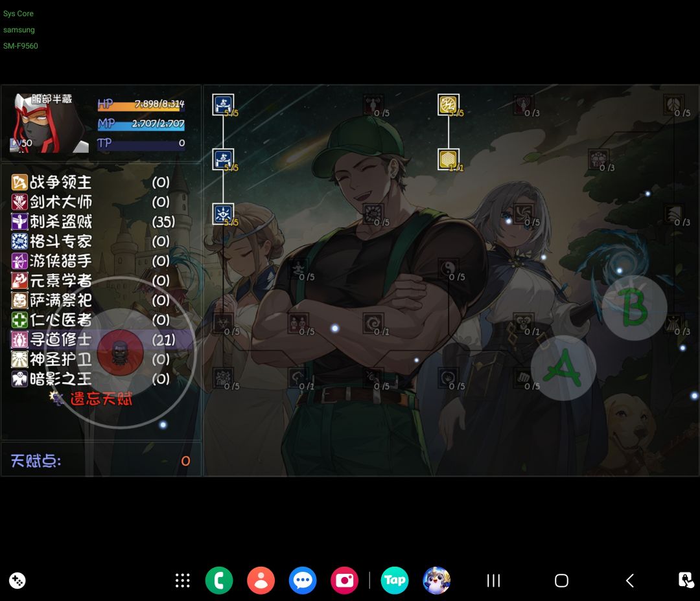Select the two-people talent node
Screen dimensions: 700x601
click(x=297, y=323)
